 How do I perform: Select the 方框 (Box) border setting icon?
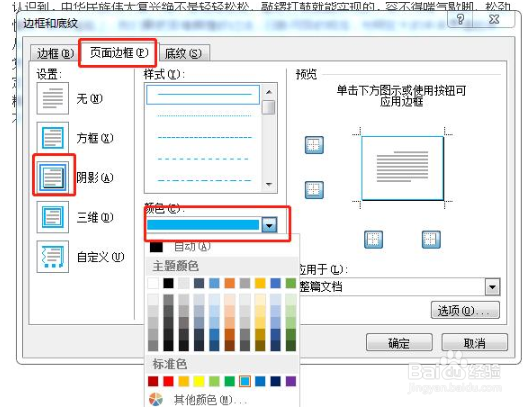[53, 138]
